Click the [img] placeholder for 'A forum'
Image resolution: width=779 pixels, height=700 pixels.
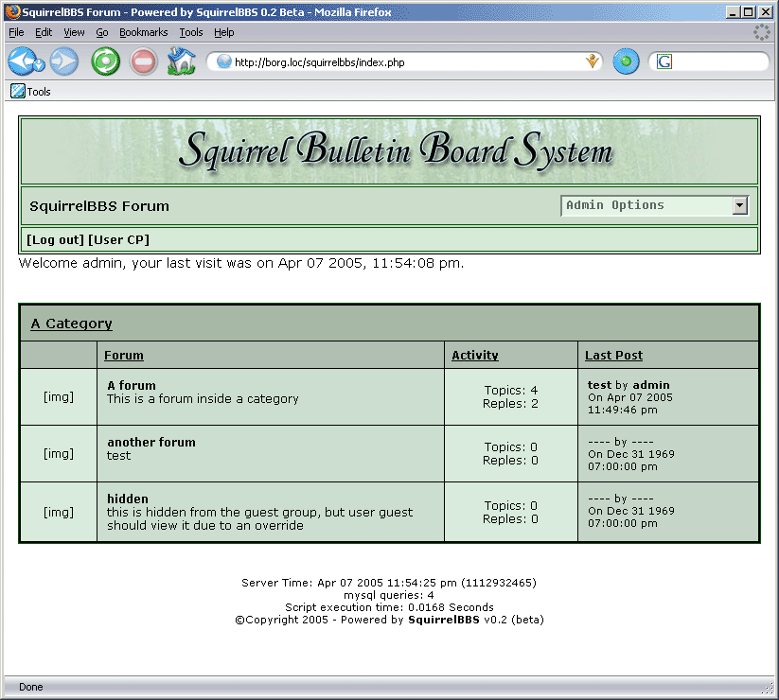(x=59, y=396)
